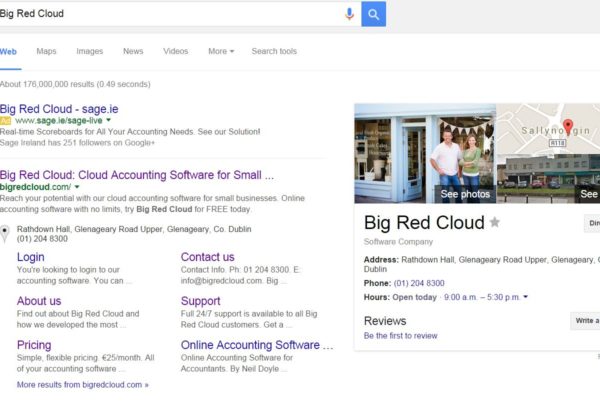Viewport: 600px width, 403px height.
Task: Click the Write a review button
Action: click(585, 321)
